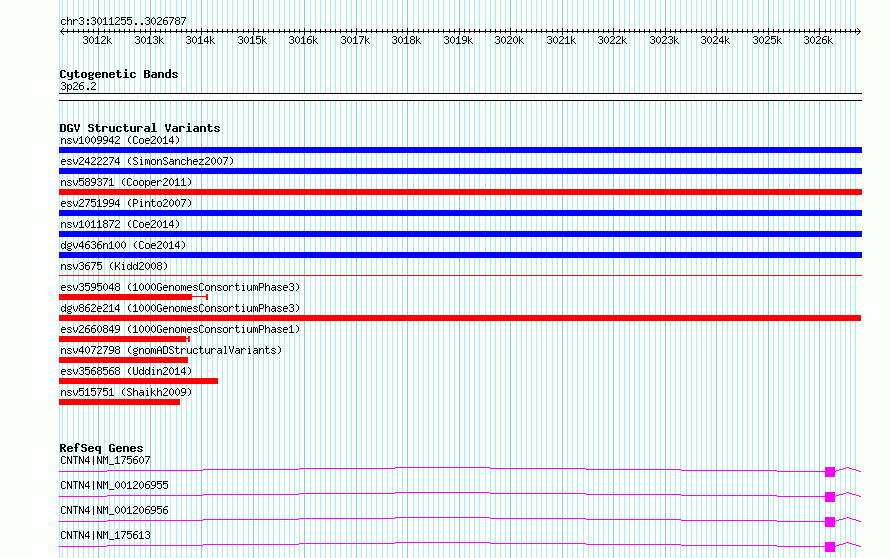Click the 3021k ruler tick label
Image resolution: width=890 pixels, height=558 pixels.
click(x=561, y=40)
